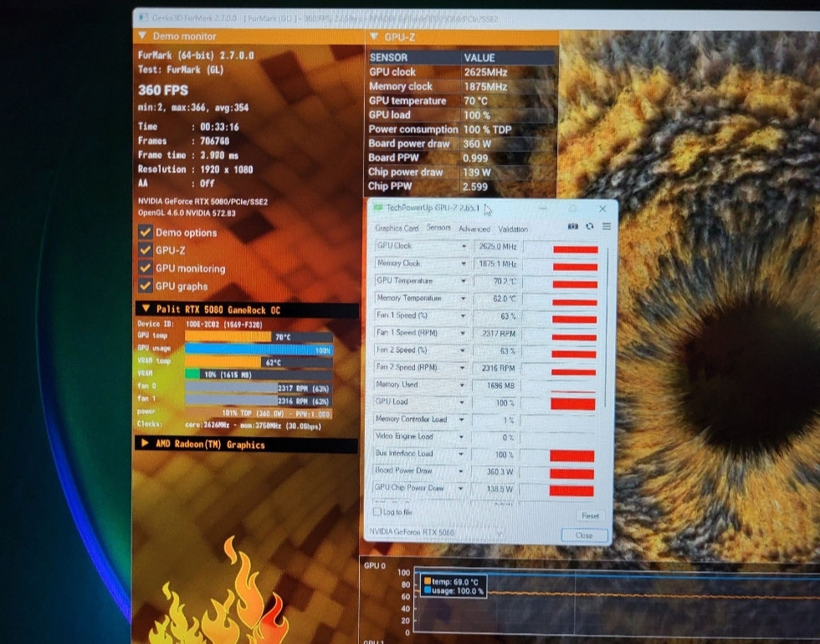The width and height of the screenshot is (820, 644).
Task: Click the screenshot camera icon in GPU-Z toolbar
Action: point(572,227)
